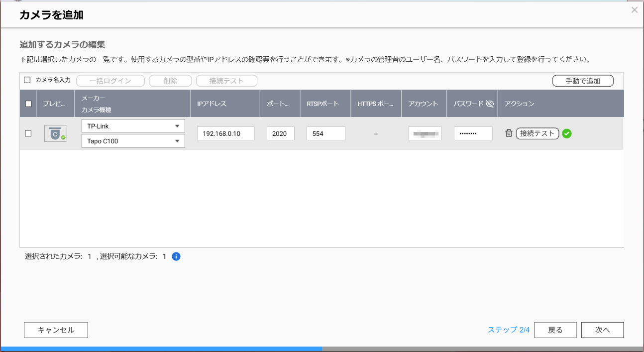Click the キャンセル button

56,330
